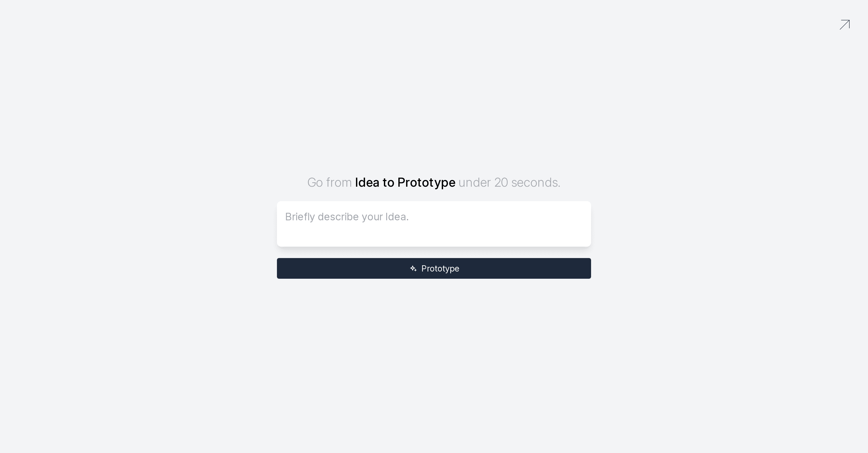868x453 pixels.
Task: Activate the share arrow icon near the screen edge
Action: (x=845, y=24)
